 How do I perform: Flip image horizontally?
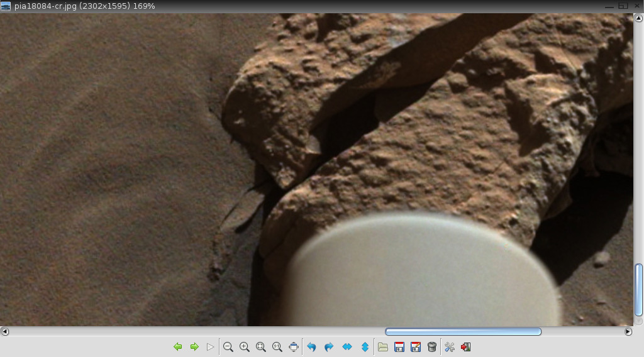tap(347, 347)
